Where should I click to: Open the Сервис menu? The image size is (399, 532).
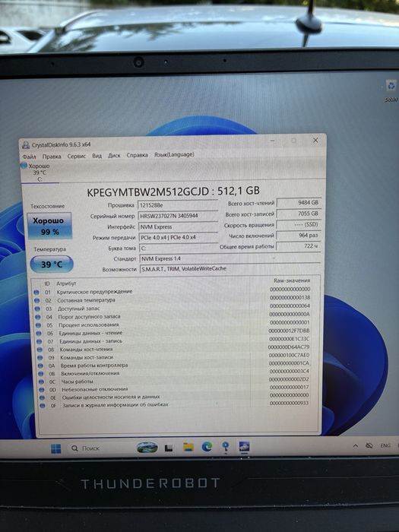pyautogui.click(x=76, y=156)
